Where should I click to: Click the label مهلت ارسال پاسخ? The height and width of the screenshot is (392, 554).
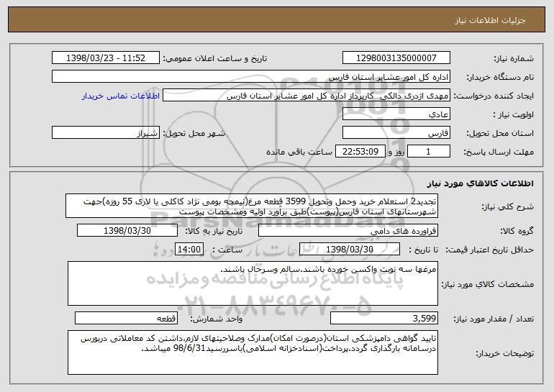[499, 152]
